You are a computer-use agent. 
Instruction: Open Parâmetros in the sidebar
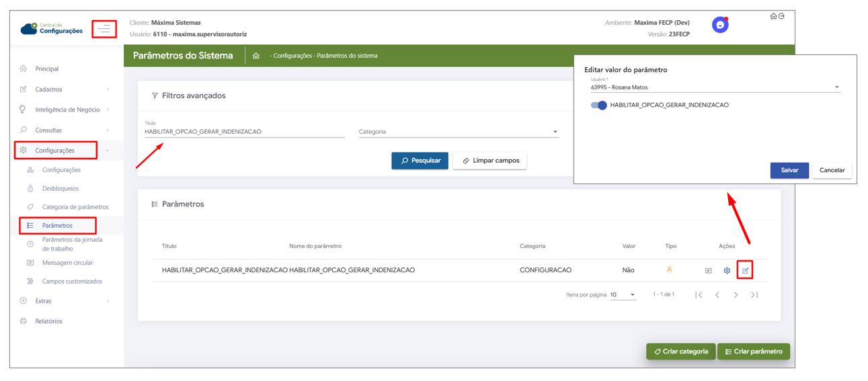(x=58, y=226)
